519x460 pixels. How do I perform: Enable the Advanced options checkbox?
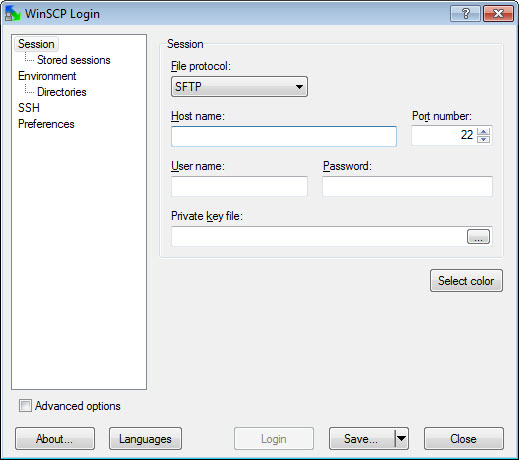tap(25, 406)
